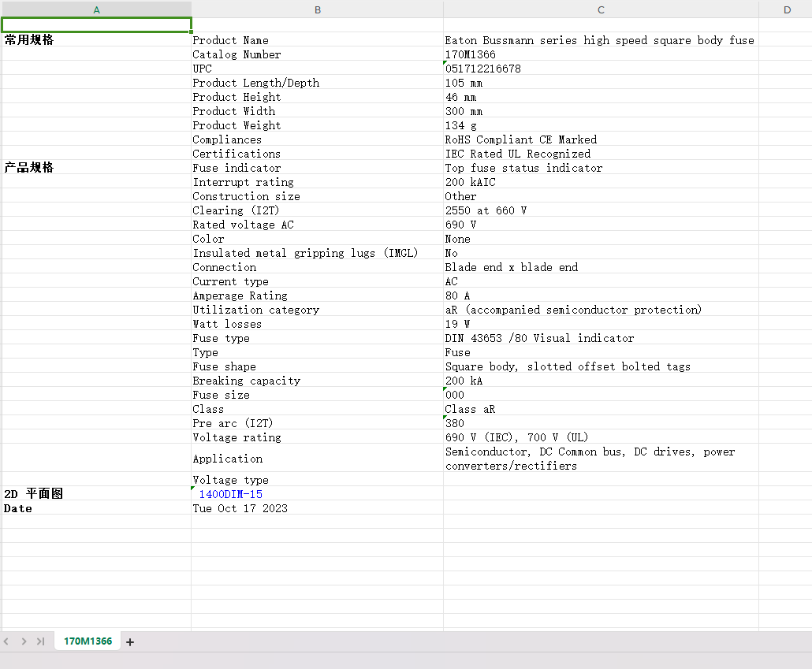The width and height of the screenshot is (812, 669).
Task: Select column D header
Action: (x=787, y=9)
